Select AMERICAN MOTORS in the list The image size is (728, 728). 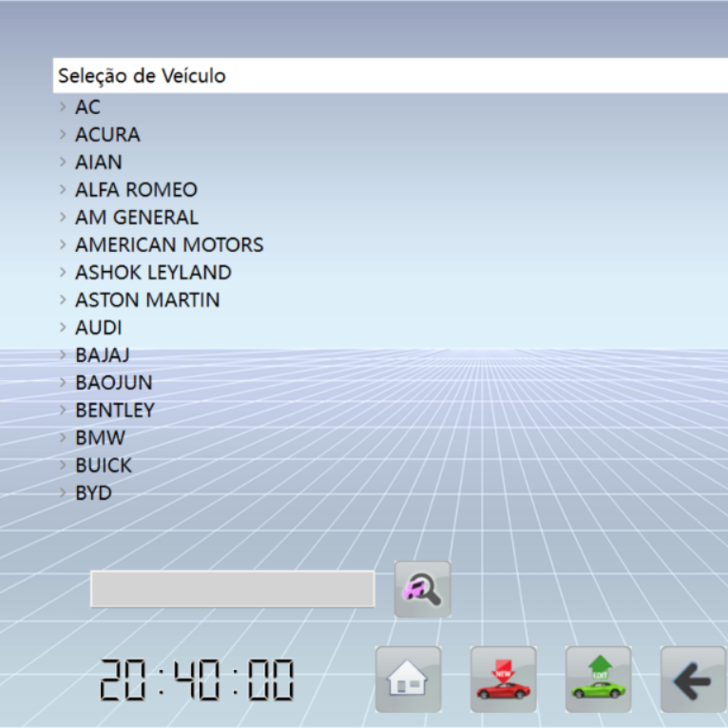coord(169,244)
